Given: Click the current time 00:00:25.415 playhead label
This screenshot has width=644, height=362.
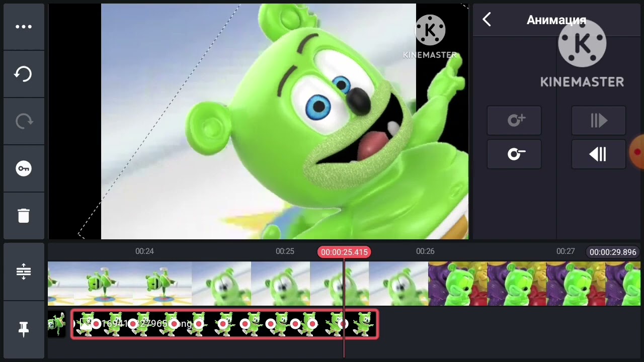Looking at the screenshot, I should tap(344, 252).
